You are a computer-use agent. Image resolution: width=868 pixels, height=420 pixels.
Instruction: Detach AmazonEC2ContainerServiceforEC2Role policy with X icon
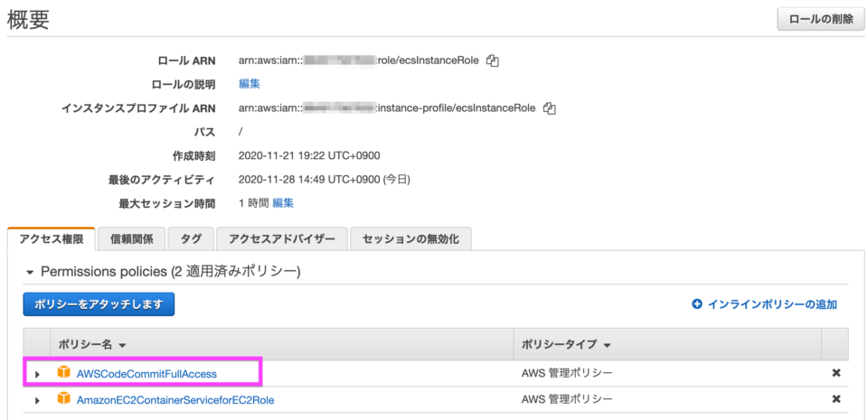[x=836, y=399]
